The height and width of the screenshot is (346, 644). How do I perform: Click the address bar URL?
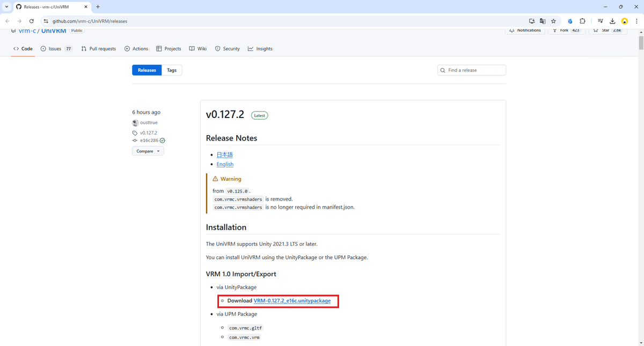[90, 21]
